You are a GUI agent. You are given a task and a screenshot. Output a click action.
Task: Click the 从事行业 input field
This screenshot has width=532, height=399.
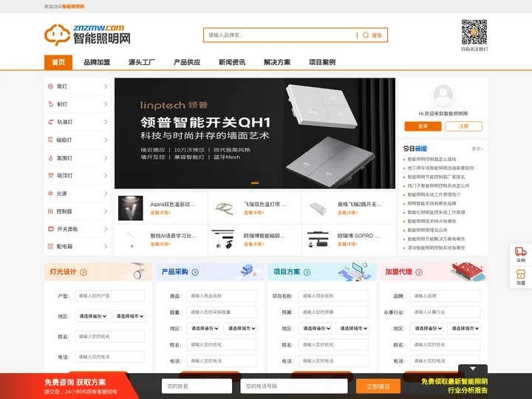point(445,312)
